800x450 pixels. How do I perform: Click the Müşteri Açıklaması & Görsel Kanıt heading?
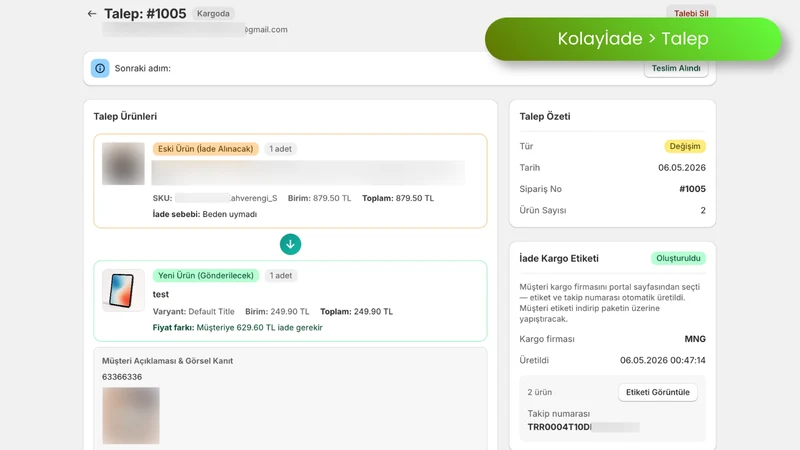point(167,361)
